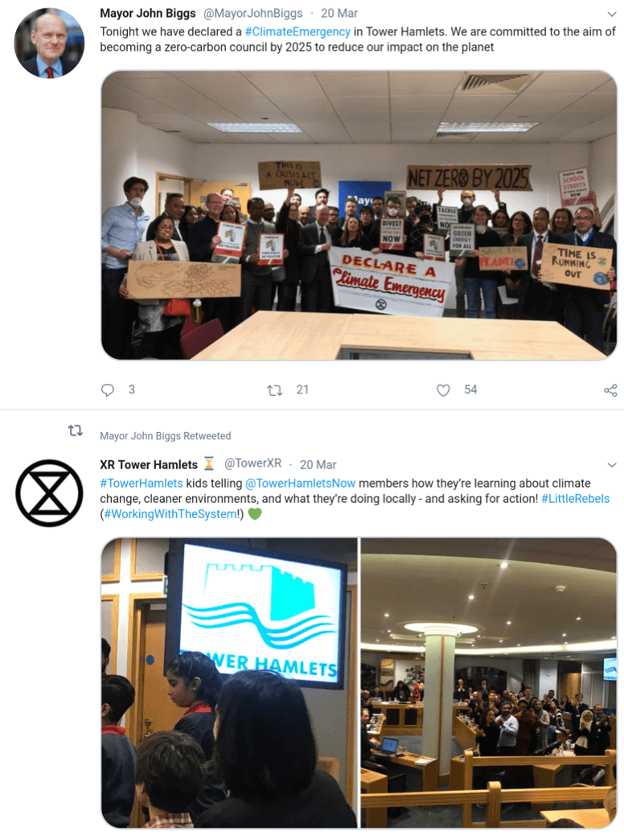624x840 pixels.
Task: Open the #ClimateEmergency hashtag
Action: coord(298,31)
